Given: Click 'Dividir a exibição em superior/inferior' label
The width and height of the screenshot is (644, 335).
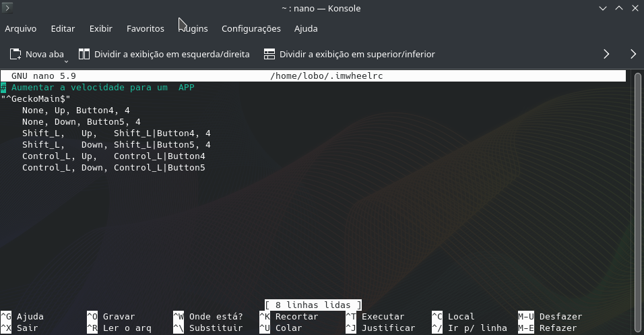Looking at the screenshot, I should tap(357, 54).
